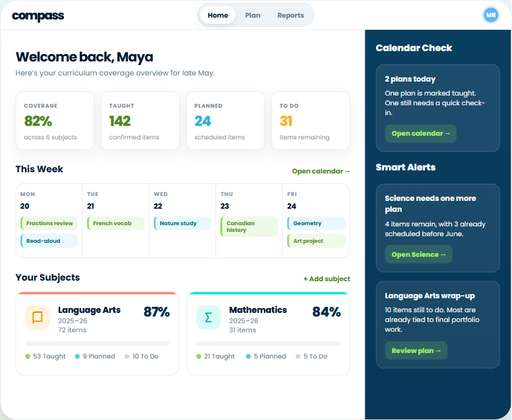Click the 72 items text
The width and height of the screenshot is (512, 420).
point(72,330)
